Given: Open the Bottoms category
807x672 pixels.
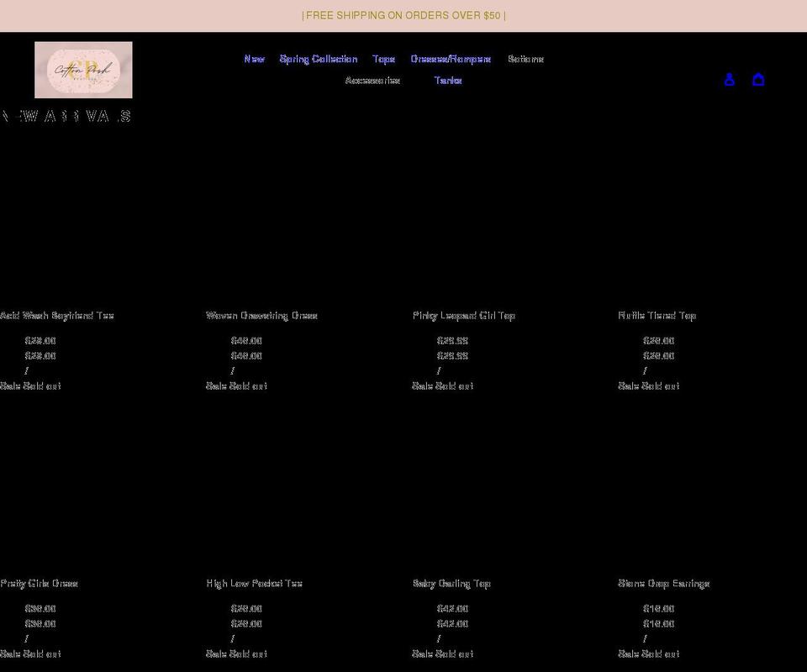Looking at the screenshot, I should (525, 59).
